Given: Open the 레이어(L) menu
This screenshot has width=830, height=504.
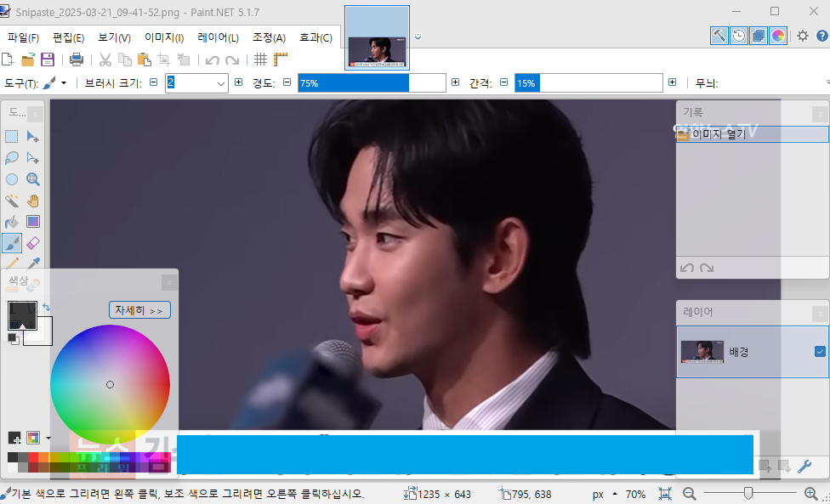Looking at the screenshot, I should (x=218, y=37).
